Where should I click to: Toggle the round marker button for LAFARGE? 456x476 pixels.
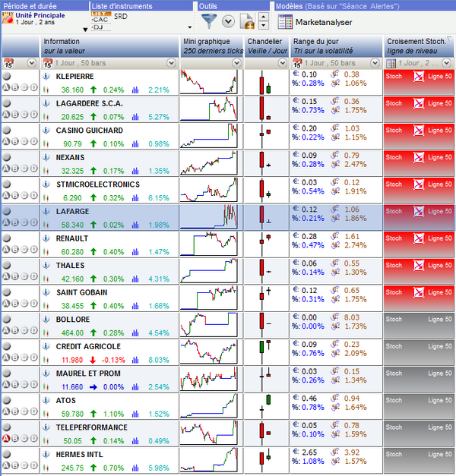pyautogui.click(x=7, y=211)
